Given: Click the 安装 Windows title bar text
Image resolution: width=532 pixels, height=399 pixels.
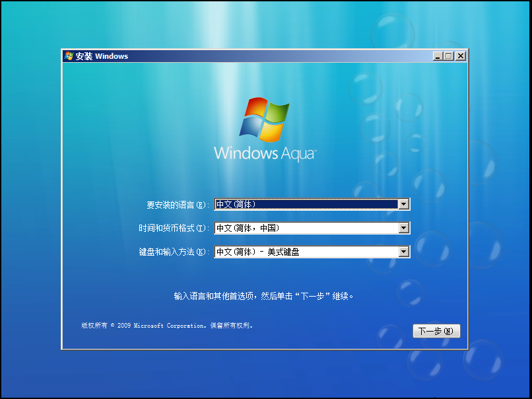Looking at the screenshot, I should tap(102, 56).
